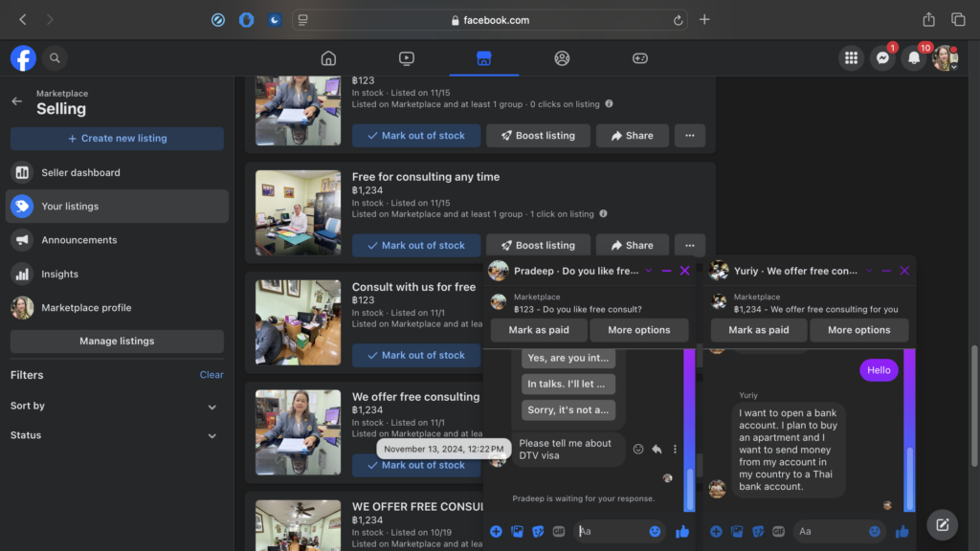
Task: Mark the top ฿123 listing out of stock
Action: (x=416, y=136)
